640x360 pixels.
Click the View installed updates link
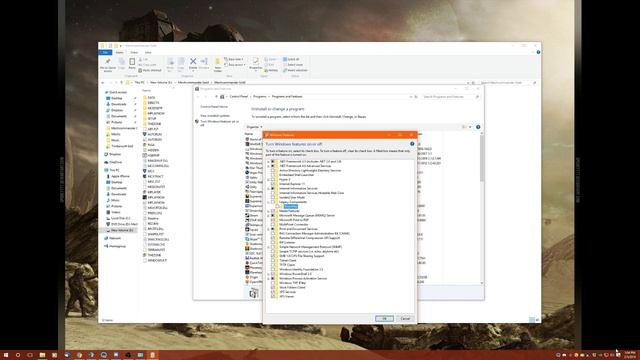pyautogui.click(x=215, y=116)
